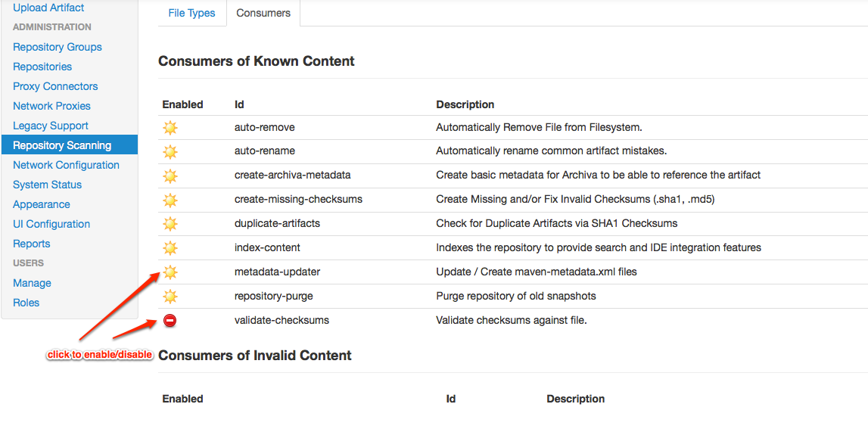Open the UI Configuration page
This screenshot has height=432, width=868.
coord(51,224)
